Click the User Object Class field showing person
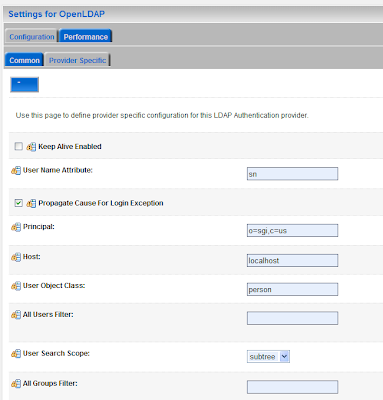Screen dimensions: 383x400 tap(292, 289)
